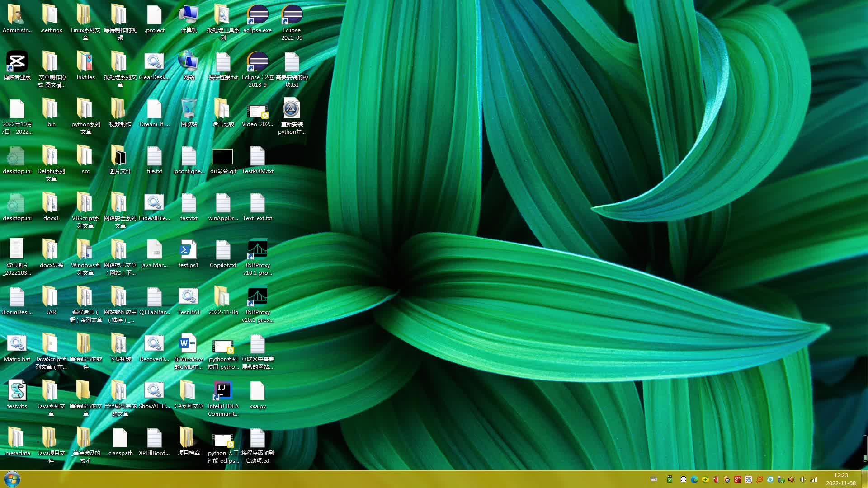This screenshot has width=868, height=488.
Task: Click the Eclipse 32位 2018-9 shortcut
Action: coord(257,62)
